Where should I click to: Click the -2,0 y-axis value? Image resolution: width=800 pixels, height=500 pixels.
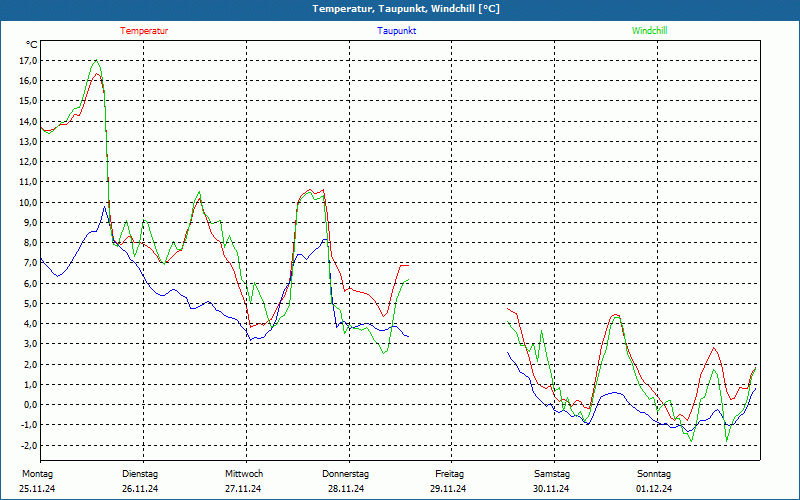[x=27, y=446]
